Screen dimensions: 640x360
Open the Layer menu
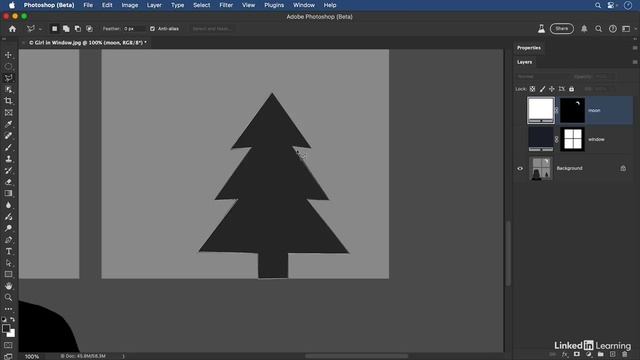point(154,5)
